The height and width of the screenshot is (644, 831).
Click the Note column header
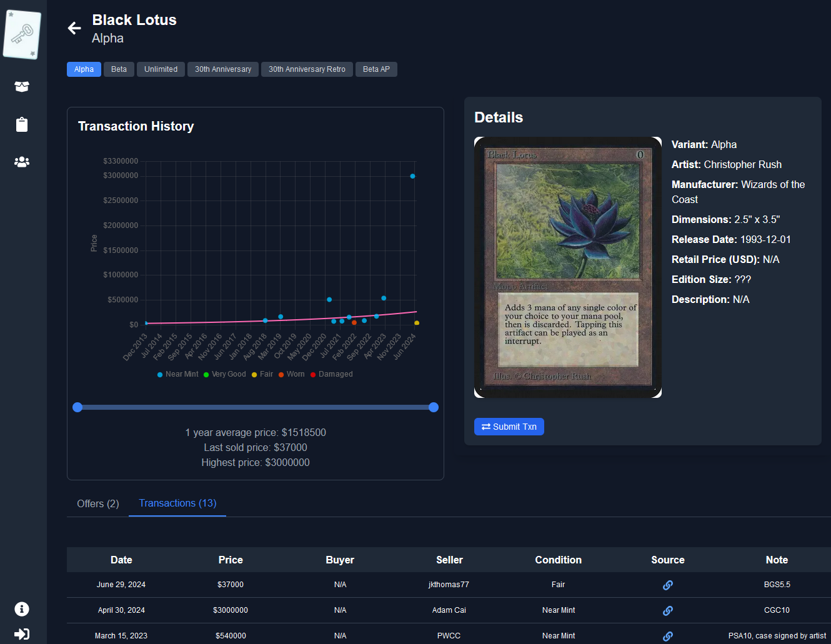point(777,560)
